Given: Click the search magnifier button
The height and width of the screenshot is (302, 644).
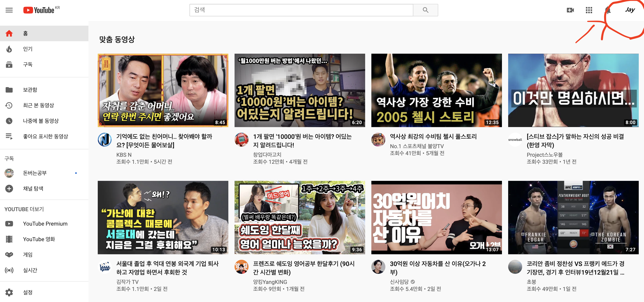Looking at the screenshot, I should (425, 10).
